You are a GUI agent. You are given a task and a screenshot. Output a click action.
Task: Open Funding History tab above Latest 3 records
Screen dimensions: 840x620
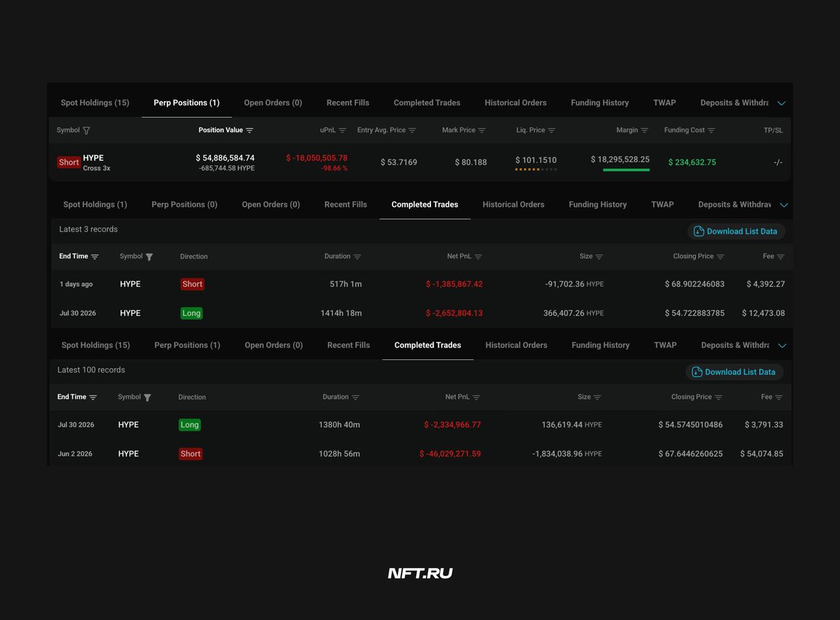click(598, 204)
